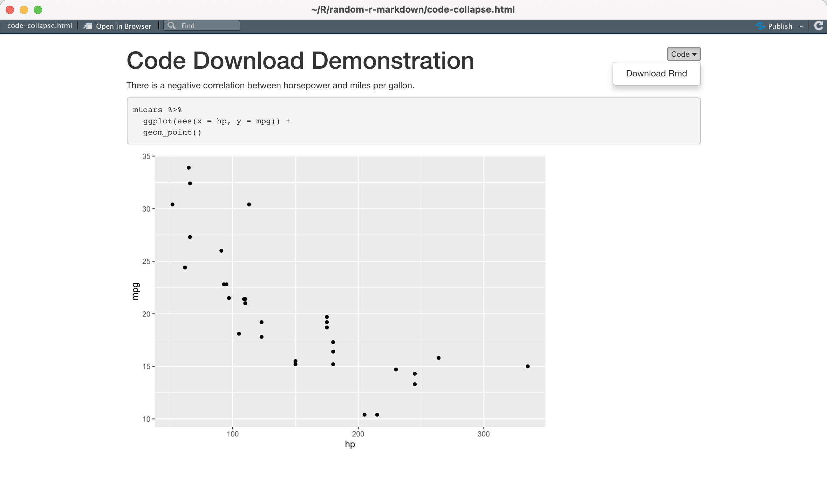The height and width of the screenshot is (504, 827).
Task: Select Download Rmd from the Code menu
Action: coord(656,73)
